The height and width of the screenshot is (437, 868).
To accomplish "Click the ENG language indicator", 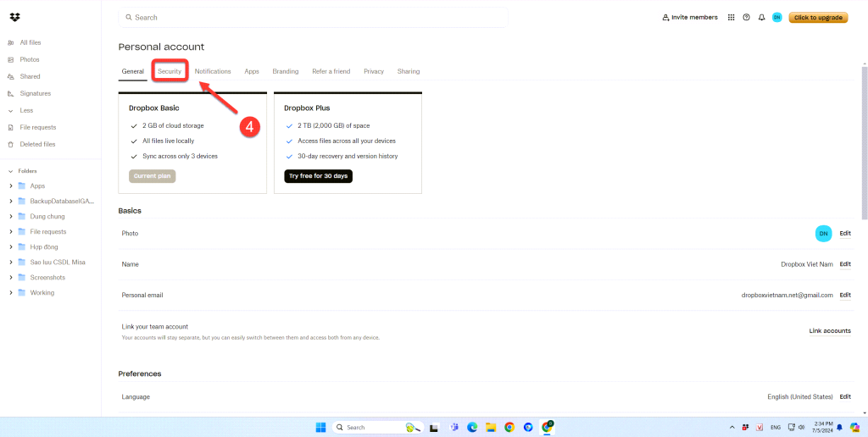I will (x=776, y=427).
